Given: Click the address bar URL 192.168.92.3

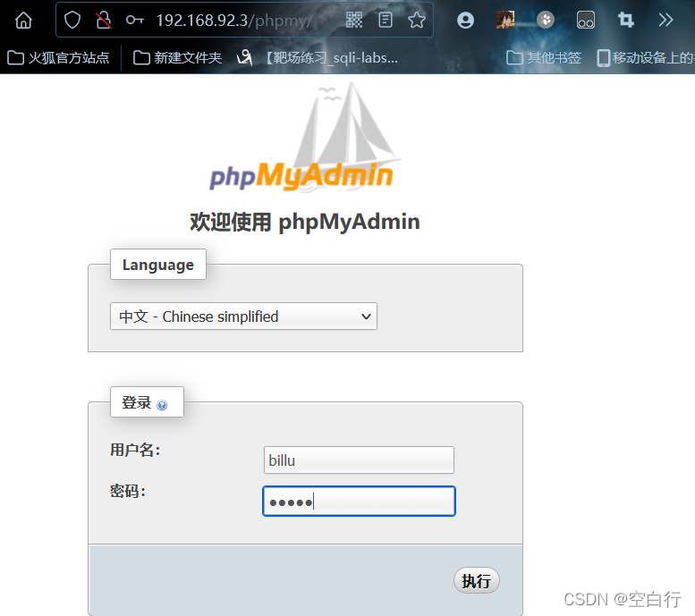Looking at the screenshot, I should pos(202,21).
